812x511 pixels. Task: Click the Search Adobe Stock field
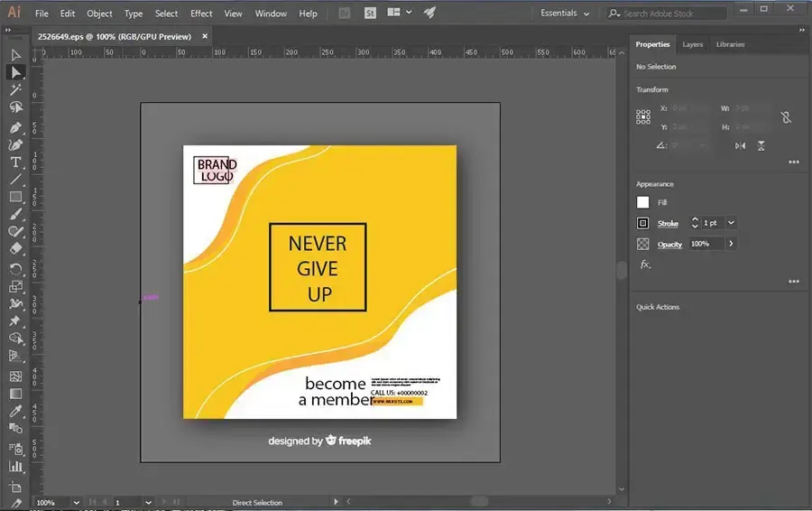(667, 14)
